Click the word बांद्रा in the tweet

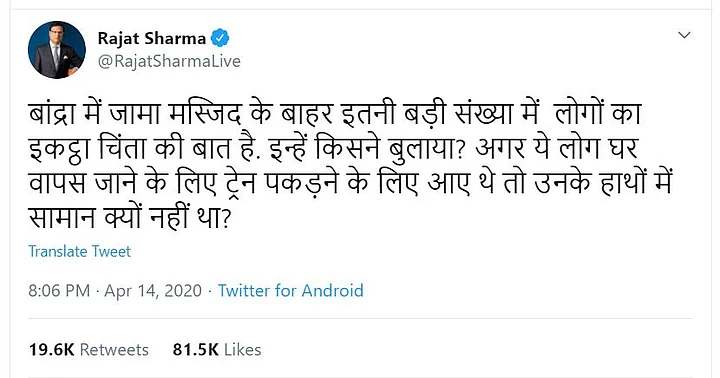coord(51,114)
